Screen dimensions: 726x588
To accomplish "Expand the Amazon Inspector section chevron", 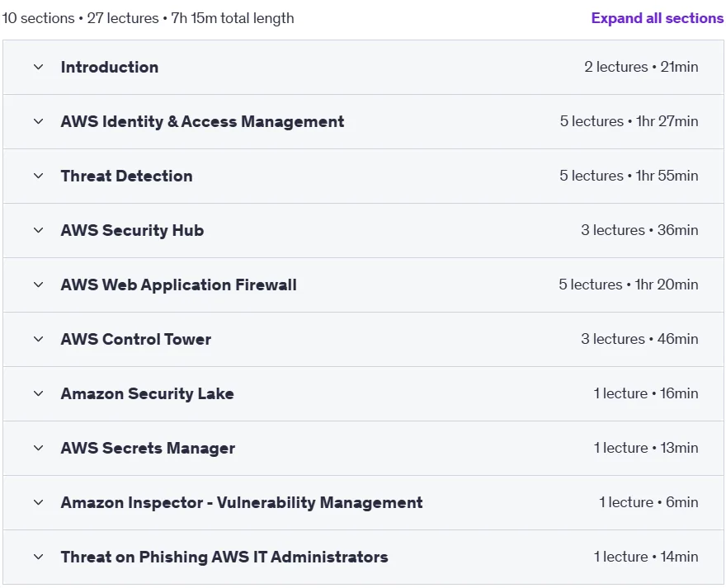I will (39, 502).
